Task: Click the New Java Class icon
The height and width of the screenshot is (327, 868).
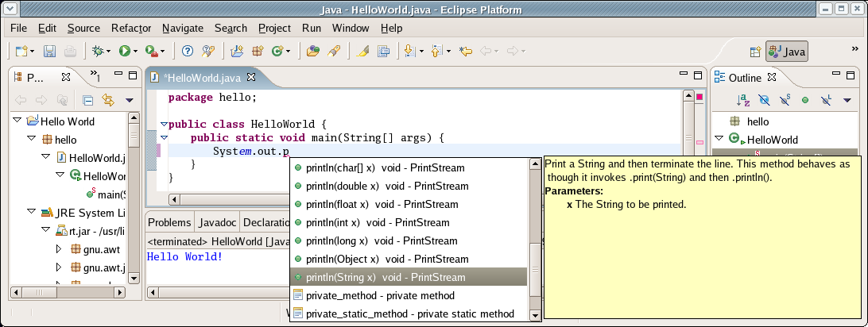Action: [x=277, y=51]
